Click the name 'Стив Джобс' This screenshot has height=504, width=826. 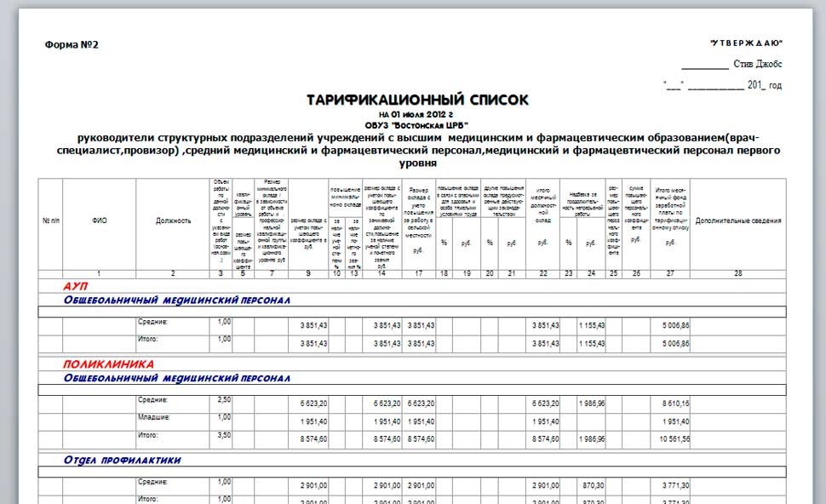coord(758,64)
